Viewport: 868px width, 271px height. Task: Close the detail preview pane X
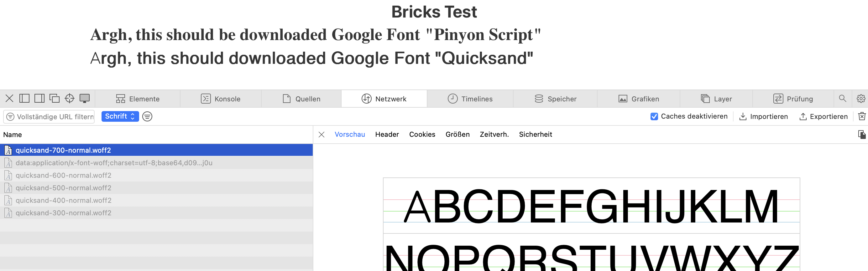click(322, 135)
